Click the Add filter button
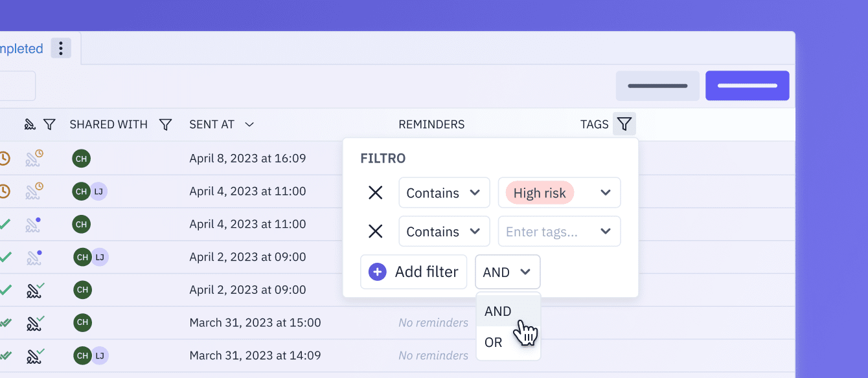 pos(414,272)
